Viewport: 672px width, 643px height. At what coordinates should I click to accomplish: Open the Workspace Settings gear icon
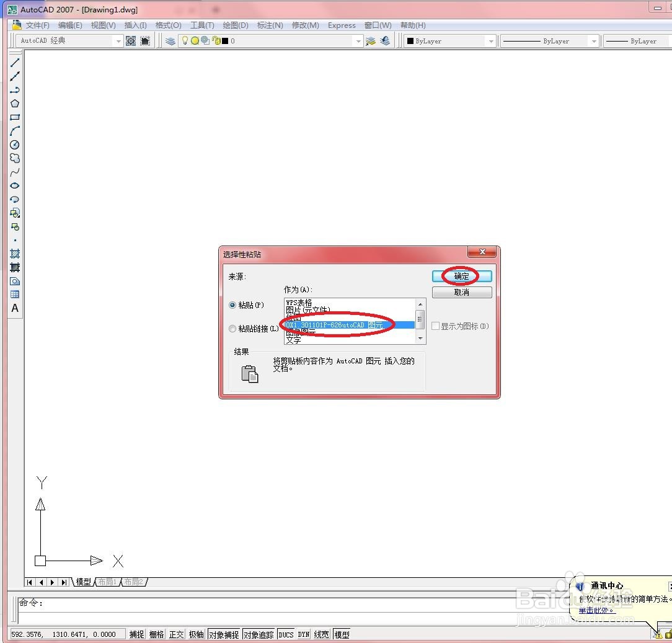pyautogui.click(x=131, y=41)
